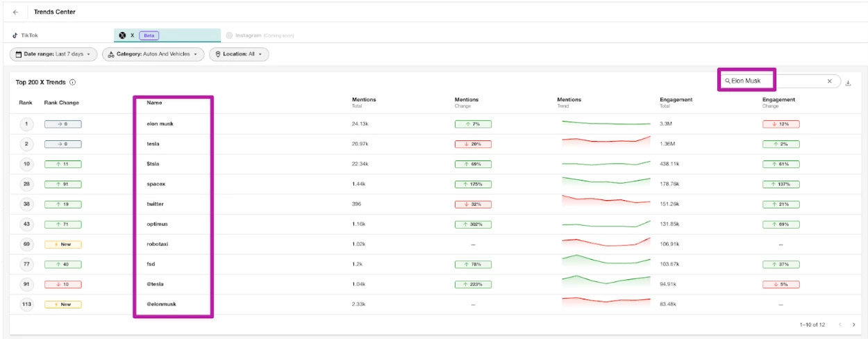This screenshot has width=868, height=339.
Task: Open the elon musk trend row
Action: point(435,124)
